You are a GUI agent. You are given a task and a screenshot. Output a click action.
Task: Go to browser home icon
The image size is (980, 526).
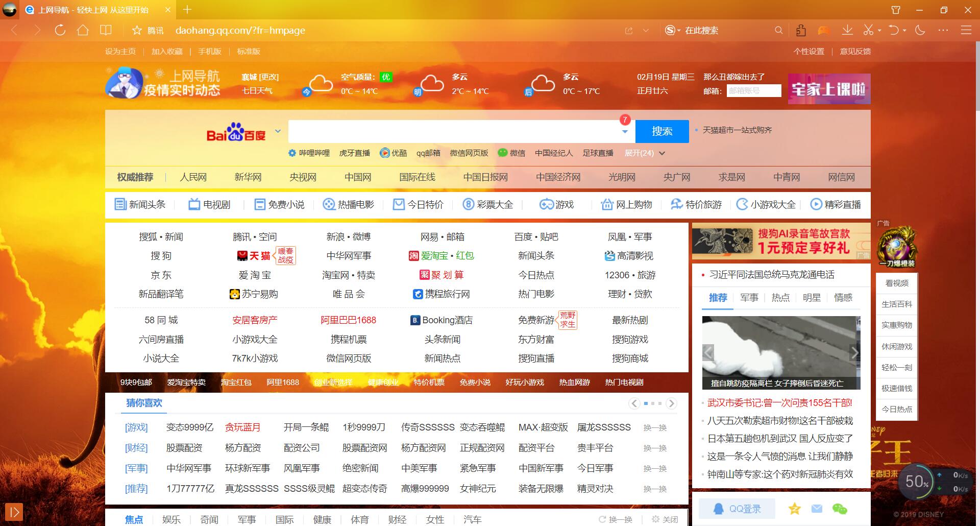[x=83, y=31]
